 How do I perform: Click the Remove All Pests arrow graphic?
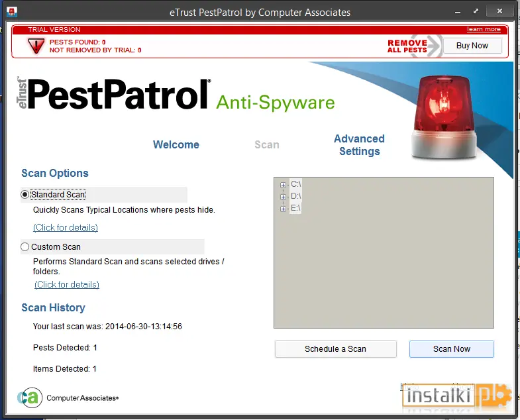pyautogui.click(x=414, y=46)
